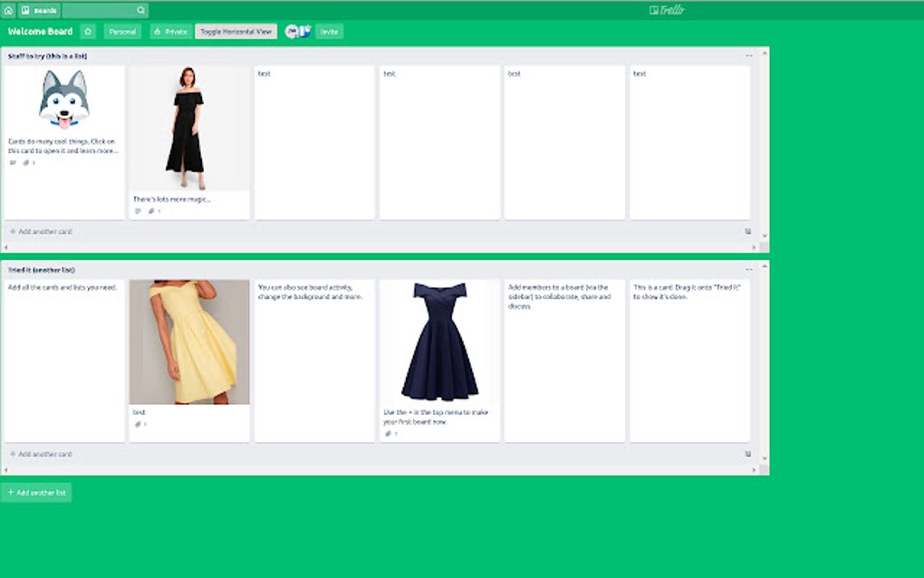Click down arrow of Tried it scrollbar
The width and height of the screenshot is (924, 578).
click(765, 458)
